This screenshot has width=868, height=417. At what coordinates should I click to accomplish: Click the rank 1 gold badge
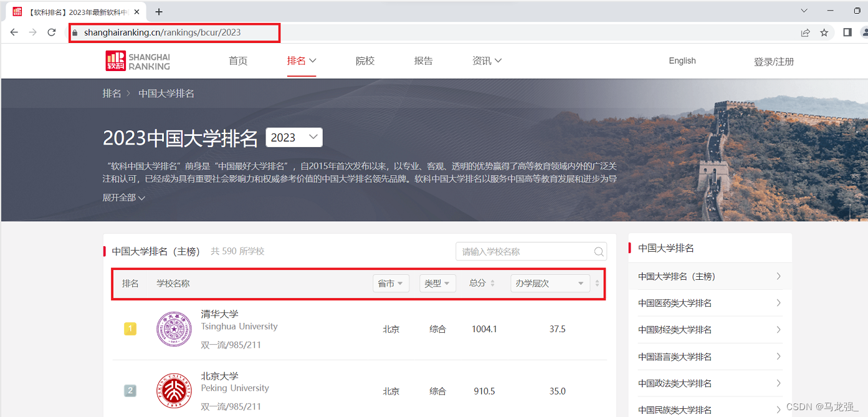pos(130,328)
